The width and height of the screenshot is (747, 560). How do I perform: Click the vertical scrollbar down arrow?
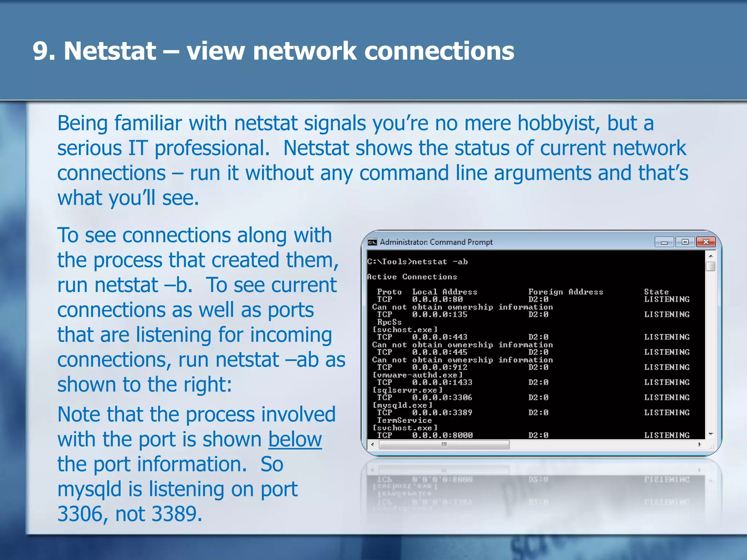(711, 434)
